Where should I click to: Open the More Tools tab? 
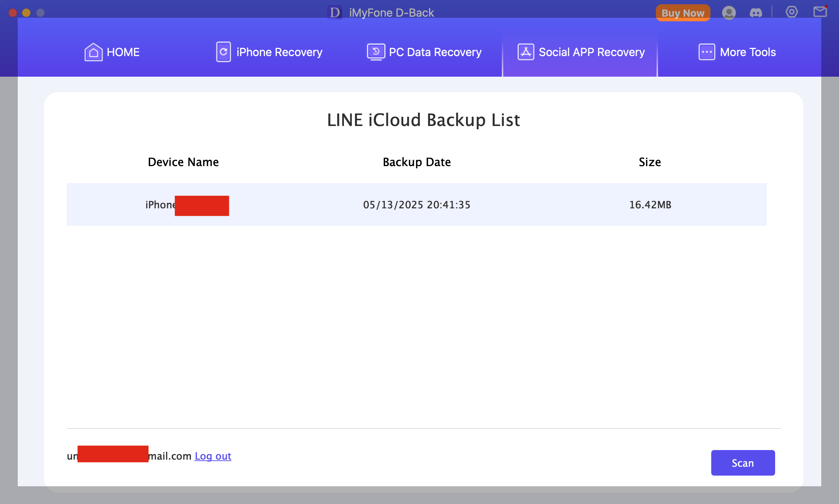click(737, 52)
